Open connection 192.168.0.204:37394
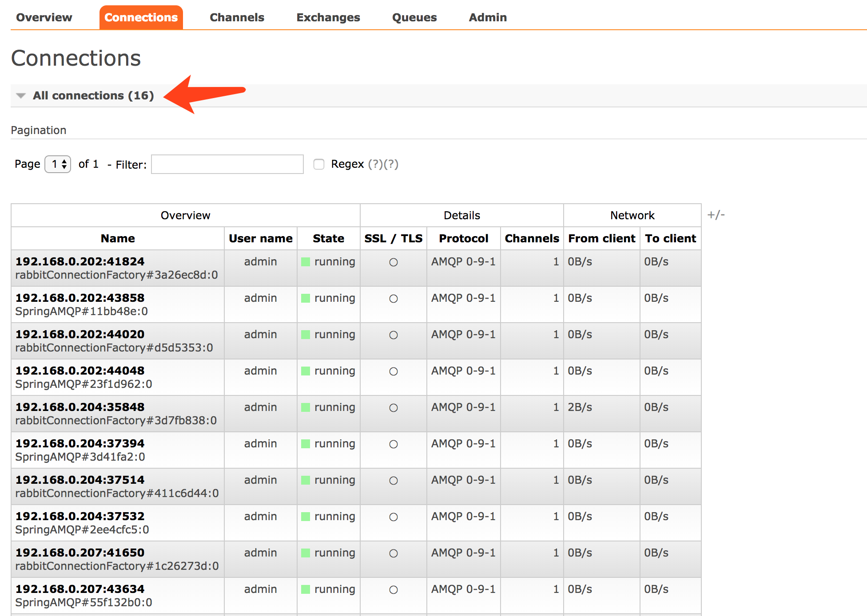 (x=80, y=443)
